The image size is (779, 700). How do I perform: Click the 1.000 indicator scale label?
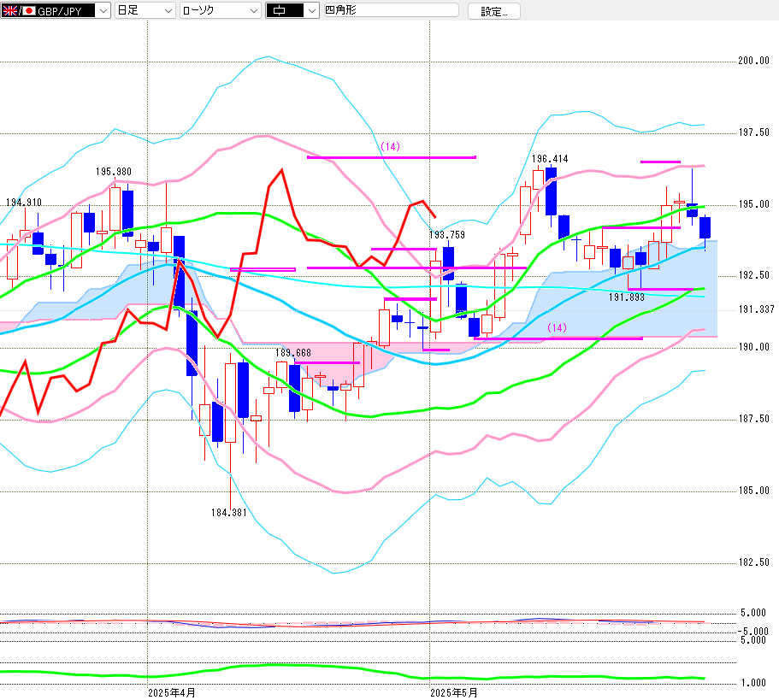pyautogui.click(x=753, y=683)
